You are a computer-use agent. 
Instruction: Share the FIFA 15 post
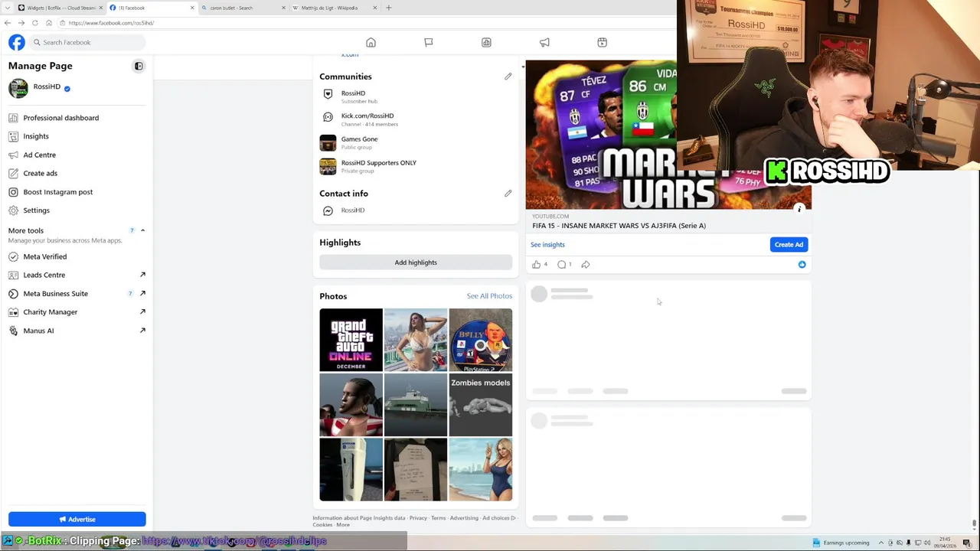coord(586,265)
